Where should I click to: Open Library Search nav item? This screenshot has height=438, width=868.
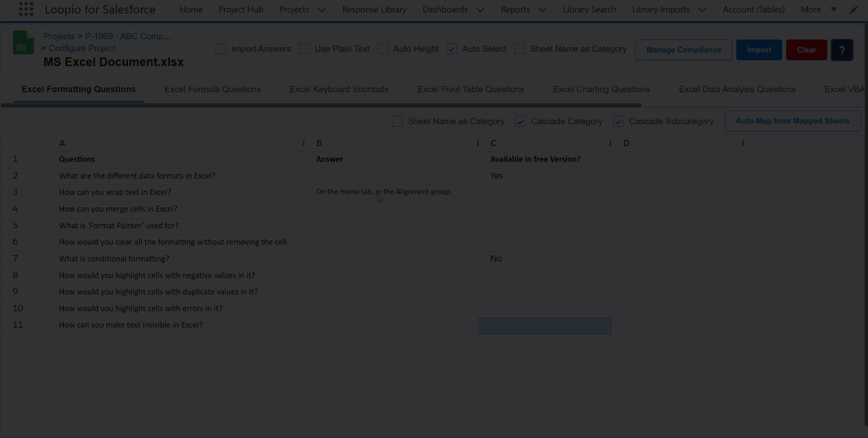click(590, 10)
